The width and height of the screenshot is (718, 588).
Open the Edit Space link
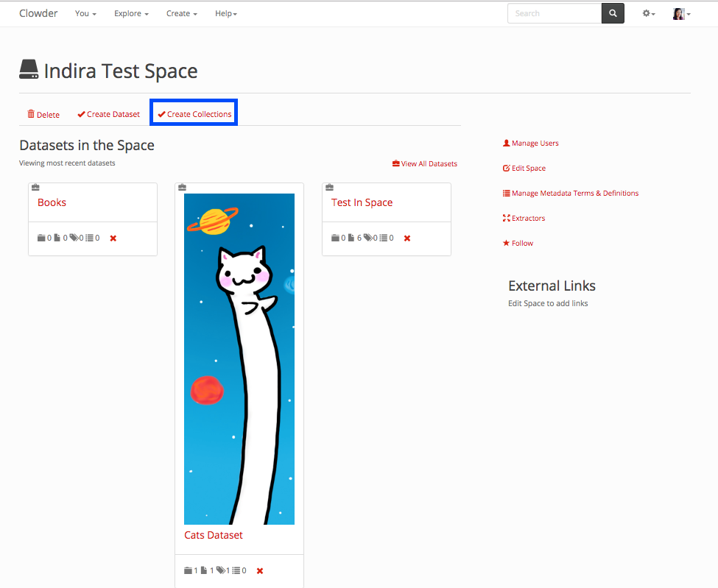[528, 169]
